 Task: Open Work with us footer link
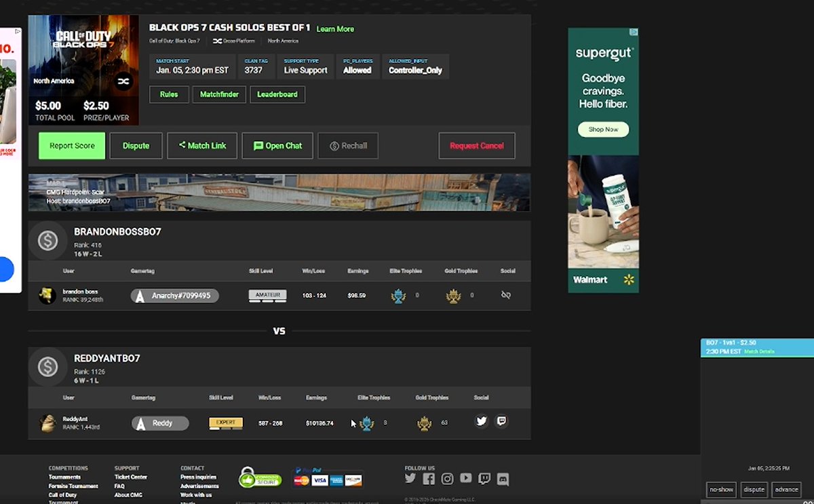point(196,495)
